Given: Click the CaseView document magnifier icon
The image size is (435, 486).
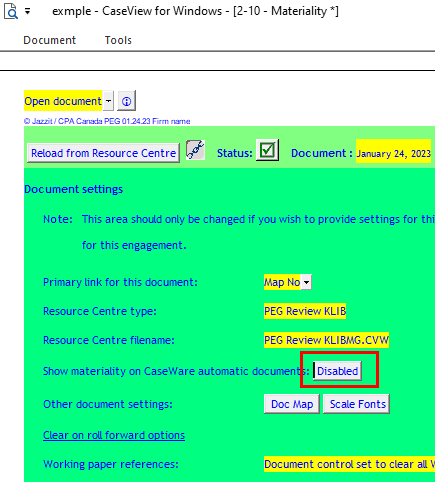Looking at the screenshot, I should (x=11, y=11).
